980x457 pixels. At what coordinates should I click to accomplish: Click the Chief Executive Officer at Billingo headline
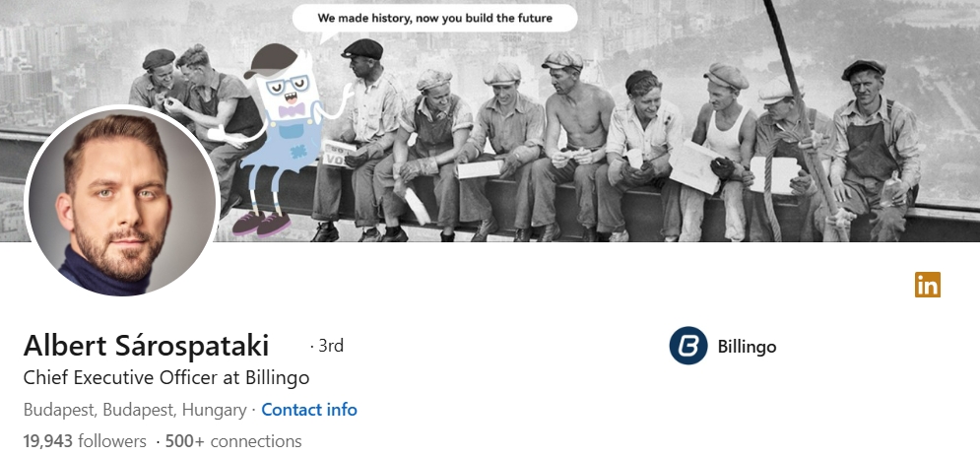coord(166,377)
